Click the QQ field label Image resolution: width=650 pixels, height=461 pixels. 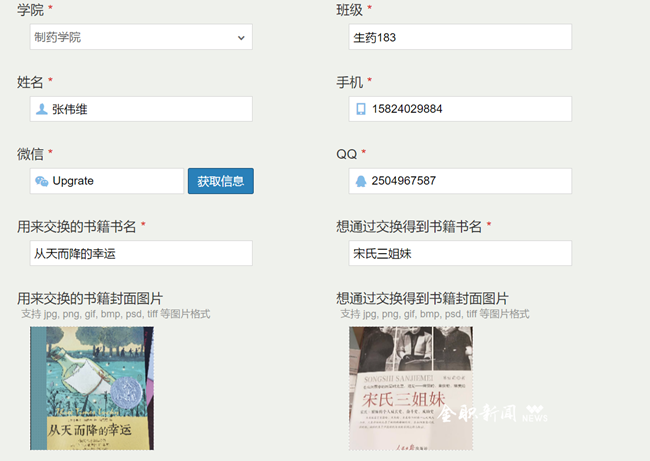click(347, 154)
